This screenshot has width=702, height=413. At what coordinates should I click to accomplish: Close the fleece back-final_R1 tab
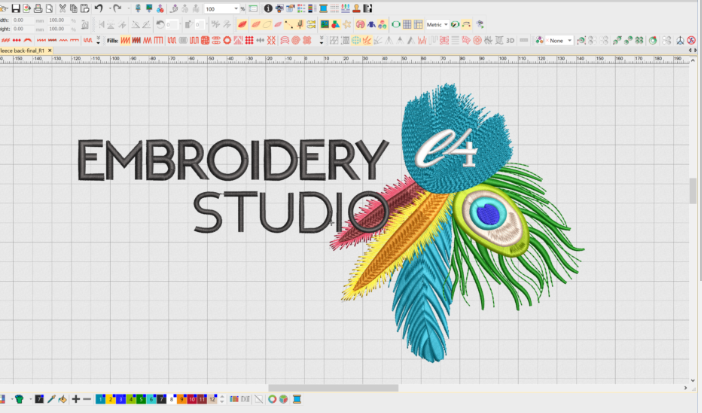click(50, 51)
